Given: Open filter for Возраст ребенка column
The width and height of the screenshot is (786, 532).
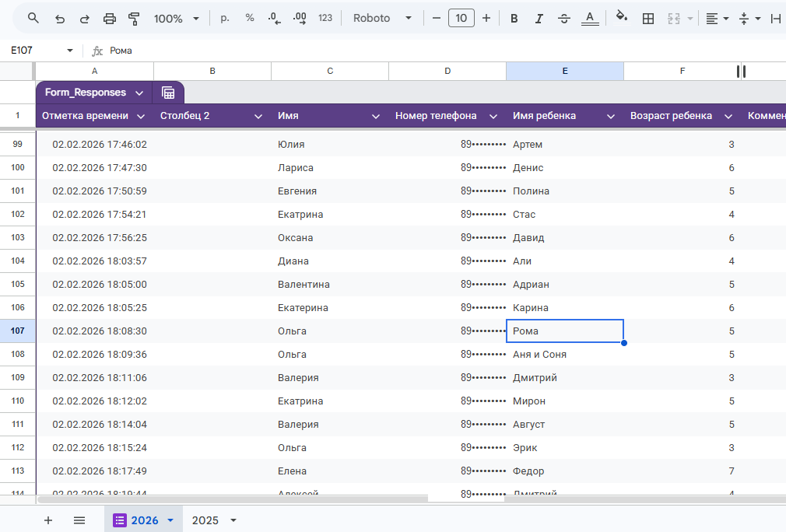Looking at the screenshot, I should click(728, 116).
